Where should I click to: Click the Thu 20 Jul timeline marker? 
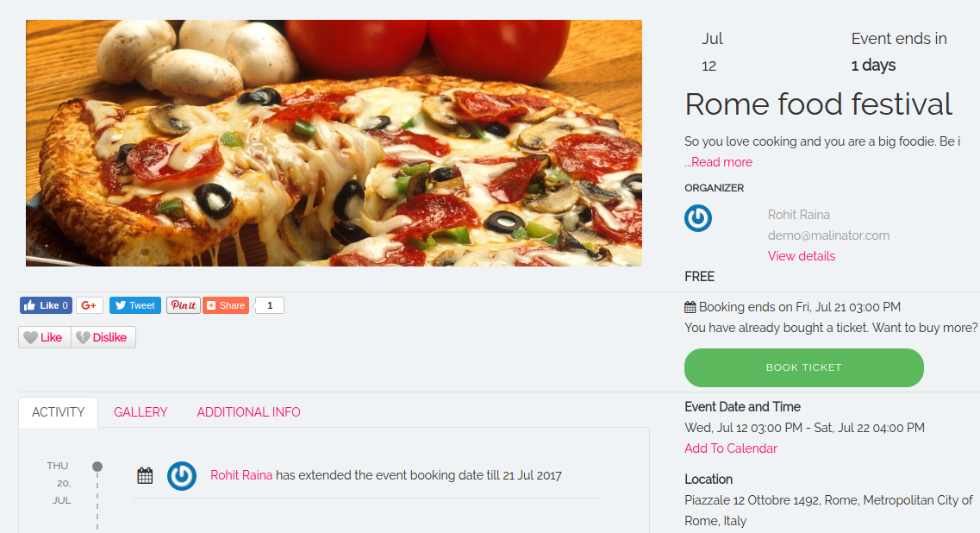click(x=97, y=467)
